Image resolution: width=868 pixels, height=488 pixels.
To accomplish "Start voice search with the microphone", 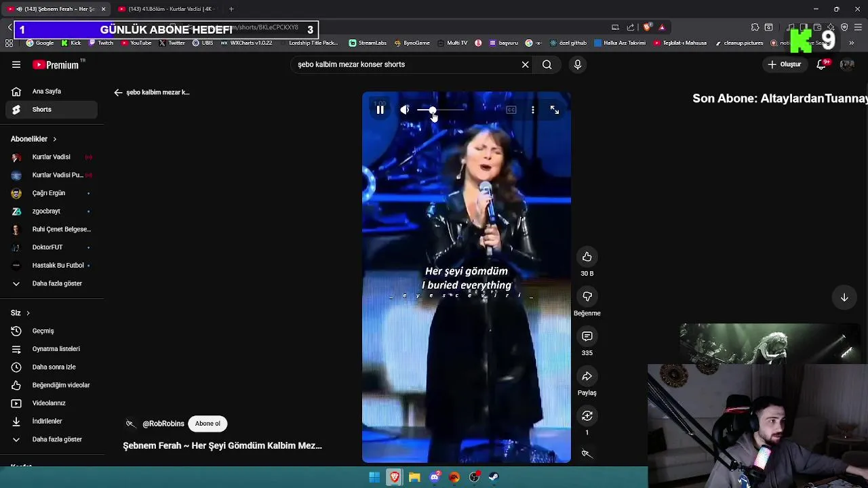I will pyautogui.click(x=578, y=64).
